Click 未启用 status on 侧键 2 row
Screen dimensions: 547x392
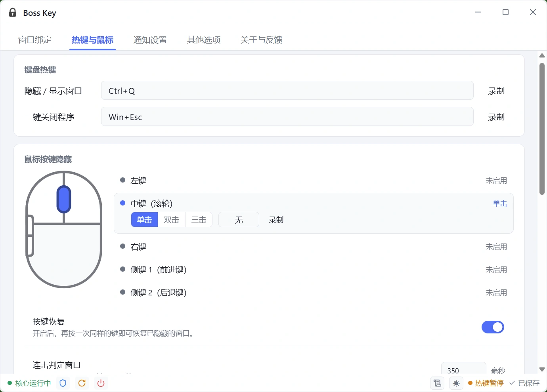[496, 293]
